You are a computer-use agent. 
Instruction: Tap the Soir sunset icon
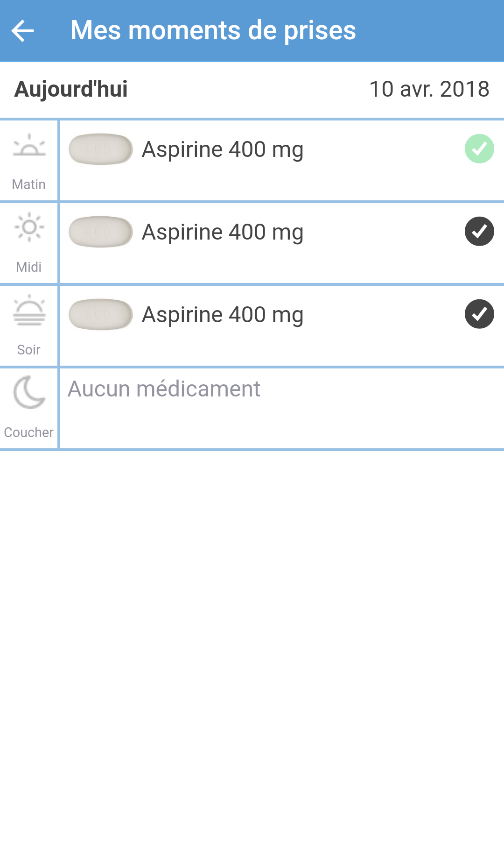pos(29,310)
